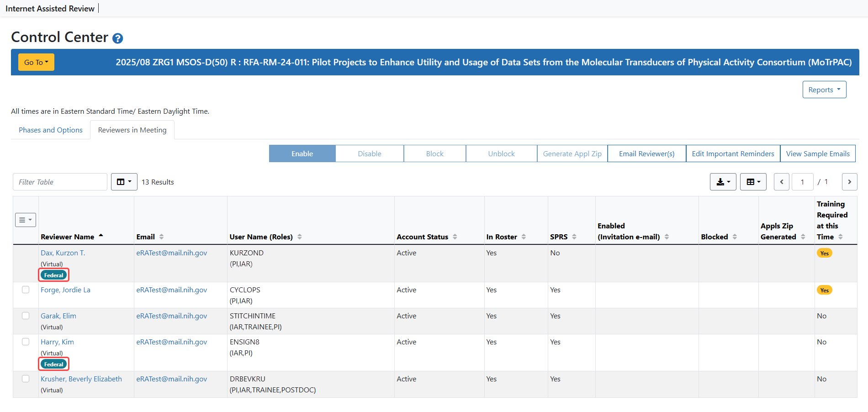Open the column visibility icon beside Filter Table
This screenshot has width=868, height=412.
click(x=124, y=182)
